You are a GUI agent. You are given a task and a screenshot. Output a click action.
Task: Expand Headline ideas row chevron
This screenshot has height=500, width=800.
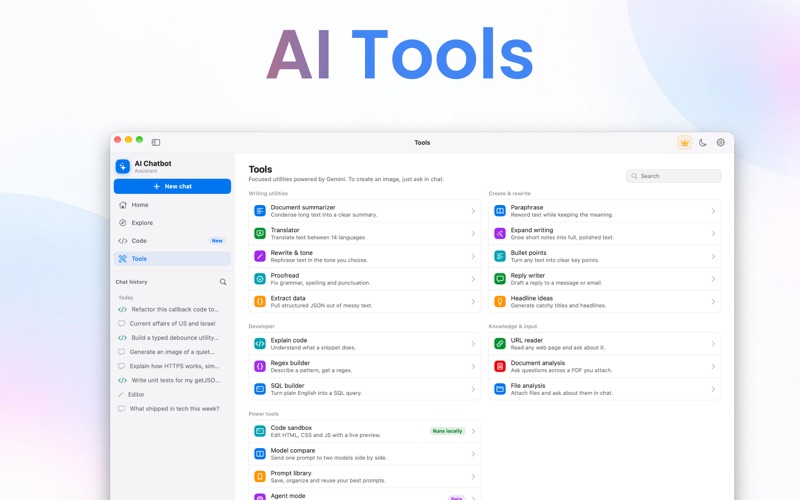[x=713, y=302]
